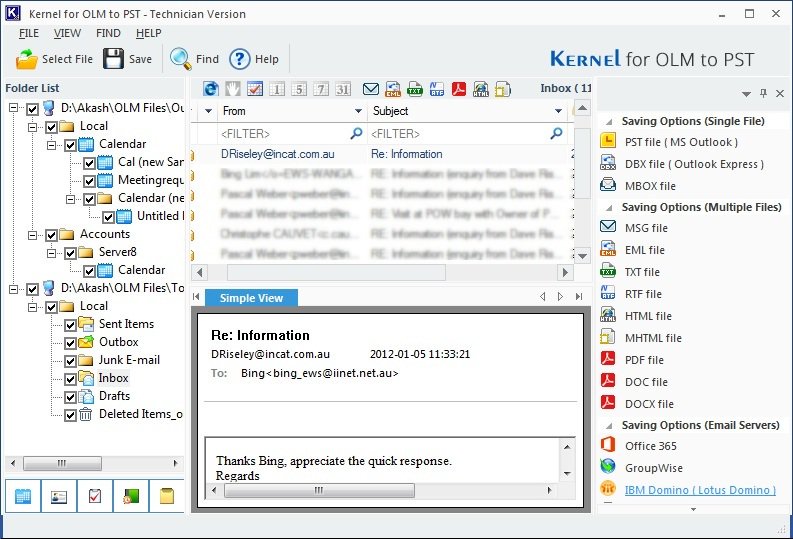
Task: Click the message body horizontal scrollbar thumb
Action: click(x=319, y=490)
